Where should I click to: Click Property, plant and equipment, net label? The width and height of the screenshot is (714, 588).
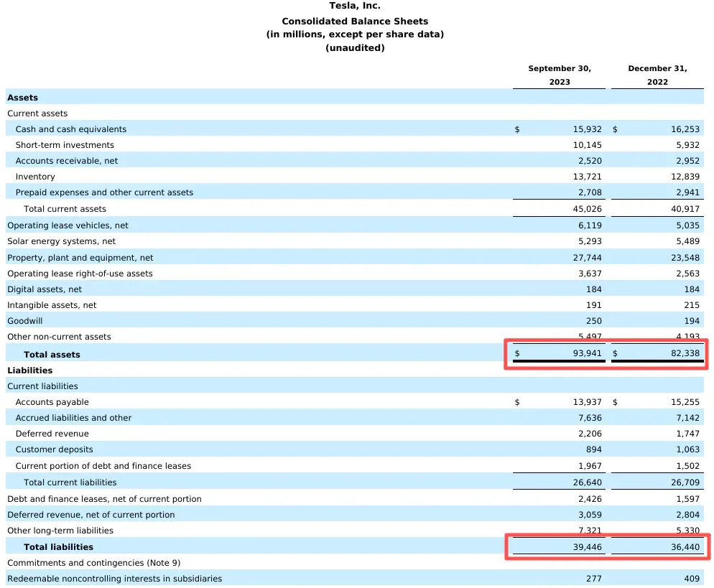click(80, 258)
